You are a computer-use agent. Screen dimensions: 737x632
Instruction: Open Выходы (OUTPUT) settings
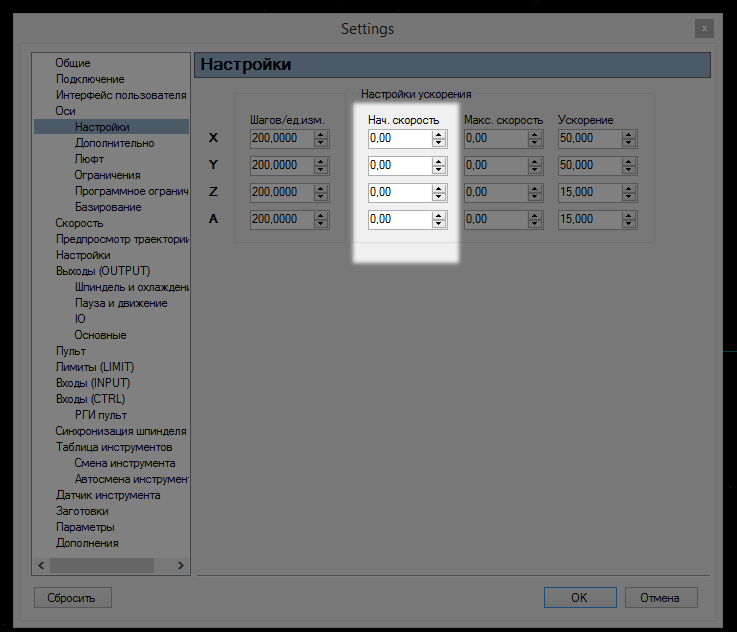coord(103,271)
